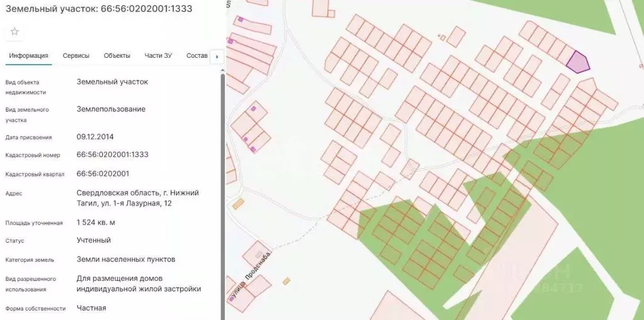
Task: Click the Учтенный status value
Action: click(93, 240)
